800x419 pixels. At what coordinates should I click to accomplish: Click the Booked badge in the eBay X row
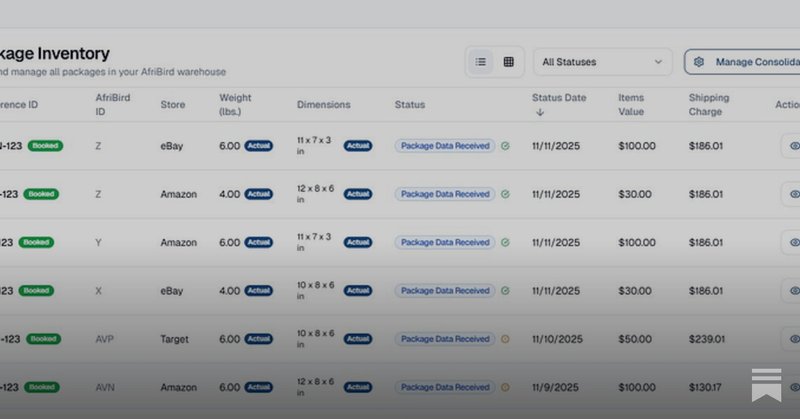tap(36, 290)
